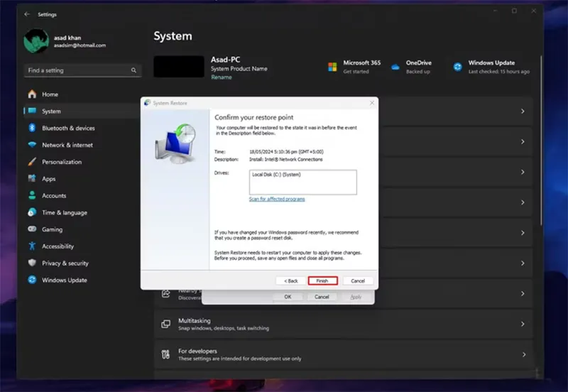Click the asad khan profile avatar

[x=36, y=41]
